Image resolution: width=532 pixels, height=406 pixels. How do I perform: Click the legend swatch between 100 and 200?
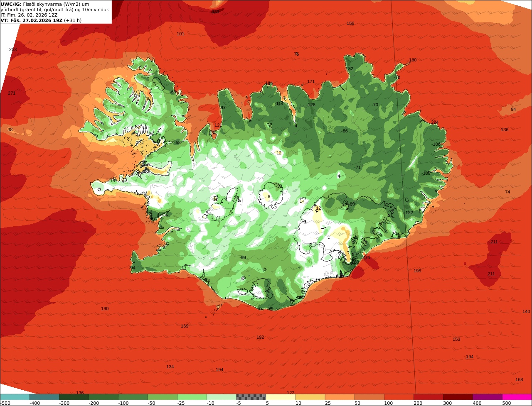coord(399,397)
